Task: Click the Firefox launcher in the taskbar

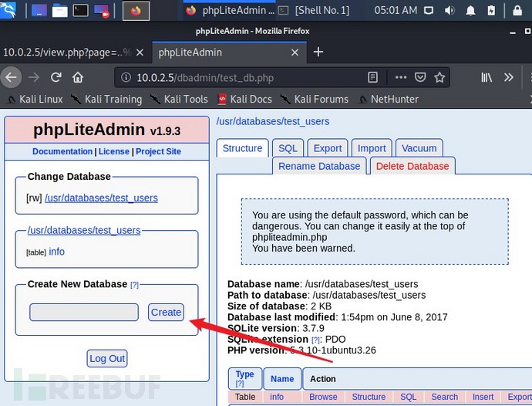Action: click(136, 12)
